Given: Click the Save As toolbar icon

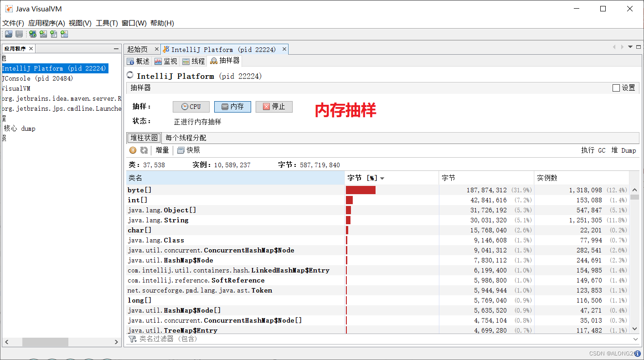Looking at the screenshot, I should pyautogui.click(x=19, y=34).
